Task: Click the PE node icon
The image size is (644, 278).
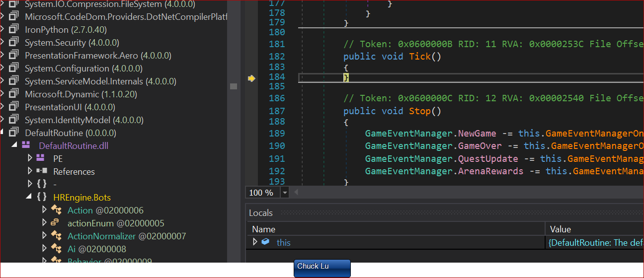Action: tap(41, 158)
